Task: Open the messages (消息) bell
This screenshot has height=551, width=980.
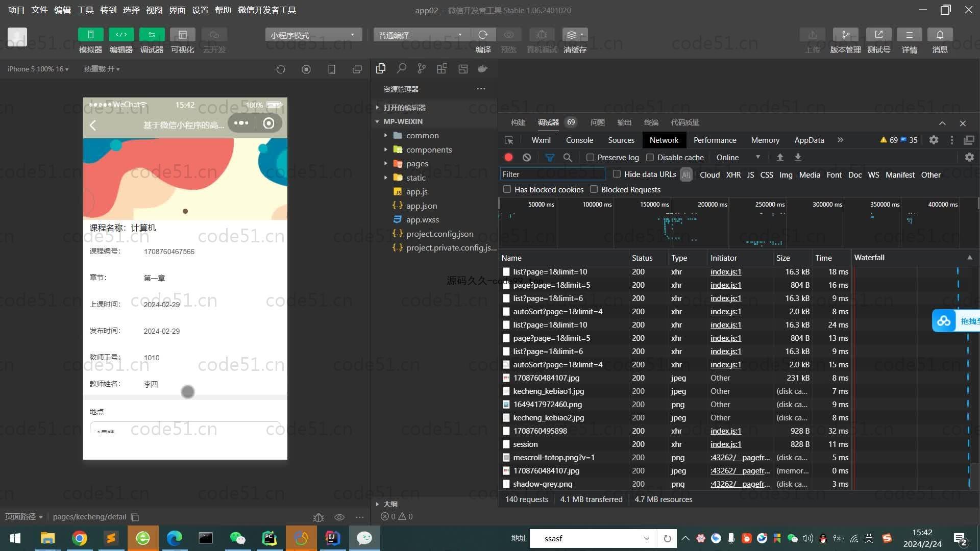Action: [x=940, y=35]
